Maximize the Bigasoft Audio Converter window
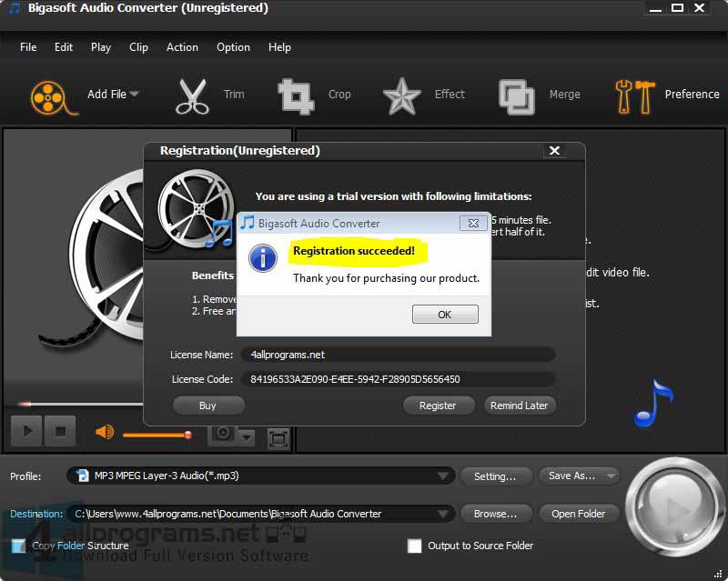Screen dimensions: 728x581 point(677,8)
